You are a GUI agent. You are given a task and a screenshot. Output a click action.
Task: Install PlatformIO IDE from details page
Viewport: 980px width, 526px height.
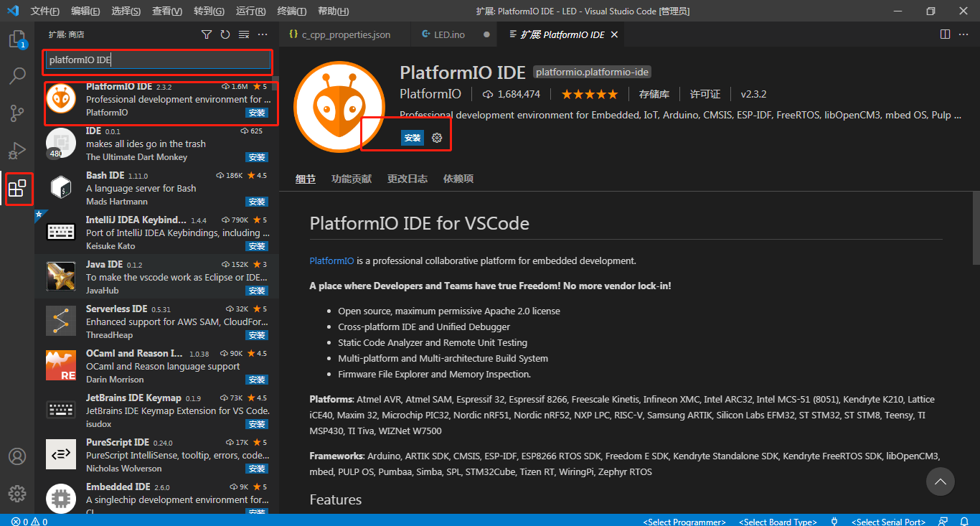(x=413, y=138)
